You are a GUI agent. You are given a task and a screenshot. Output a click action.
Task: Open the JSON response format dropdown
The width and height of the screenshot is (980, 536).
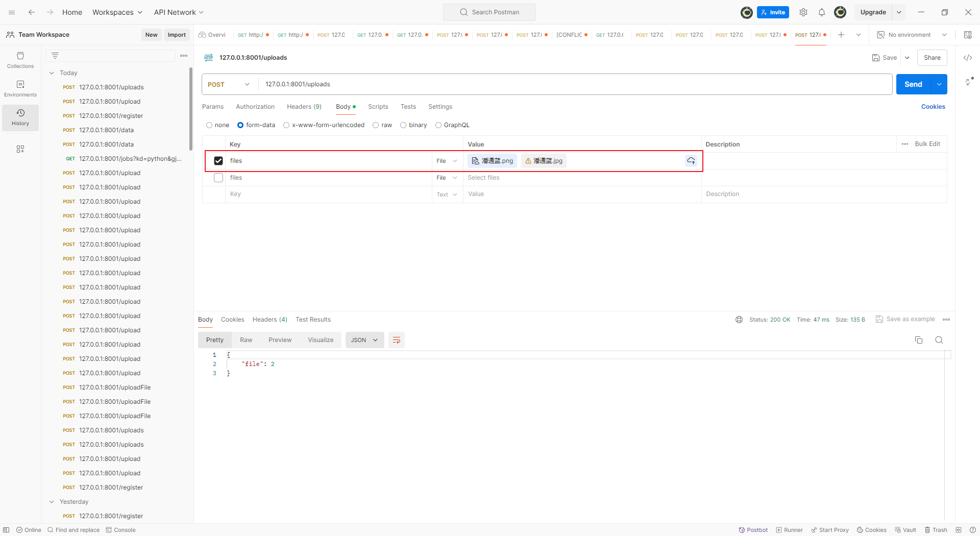pos(364,340)
